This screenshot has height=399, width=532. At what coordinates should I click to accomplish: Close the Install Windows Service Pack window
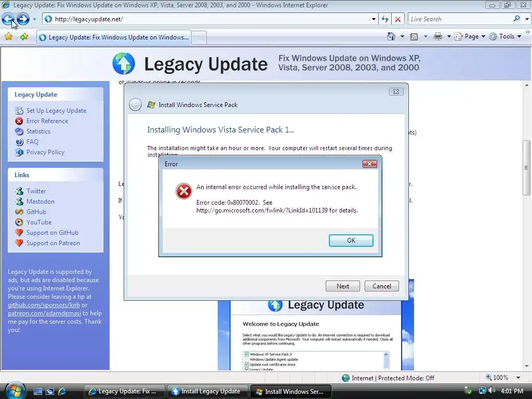point(396,91)
